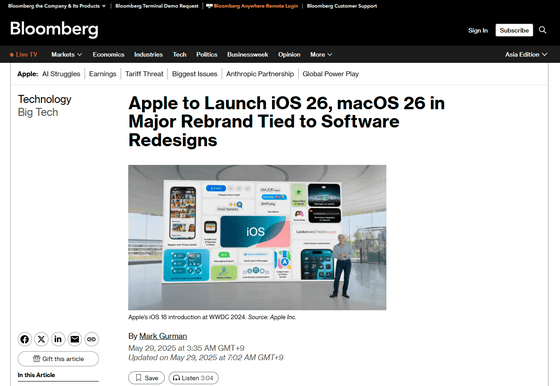Screen dimensions: 560x386
Task: Click the Save bookmark button
Action: click(x=146, y=378)
